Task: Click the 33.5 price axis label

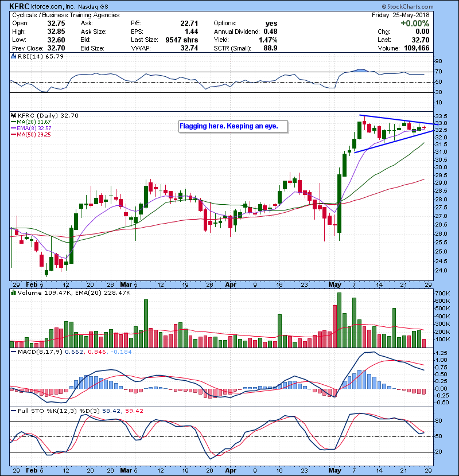Action: point(441,116)
